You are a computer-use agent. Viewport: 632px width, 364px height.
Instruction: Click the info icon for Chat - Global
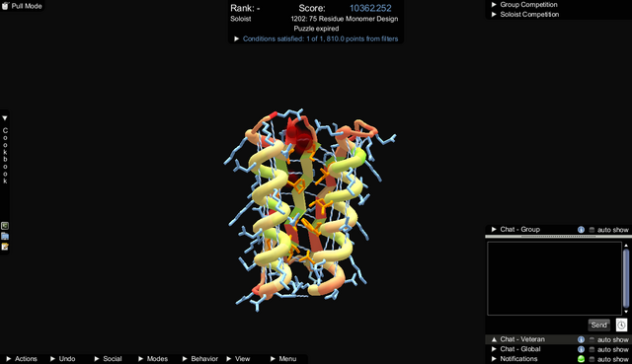point(581,349)
